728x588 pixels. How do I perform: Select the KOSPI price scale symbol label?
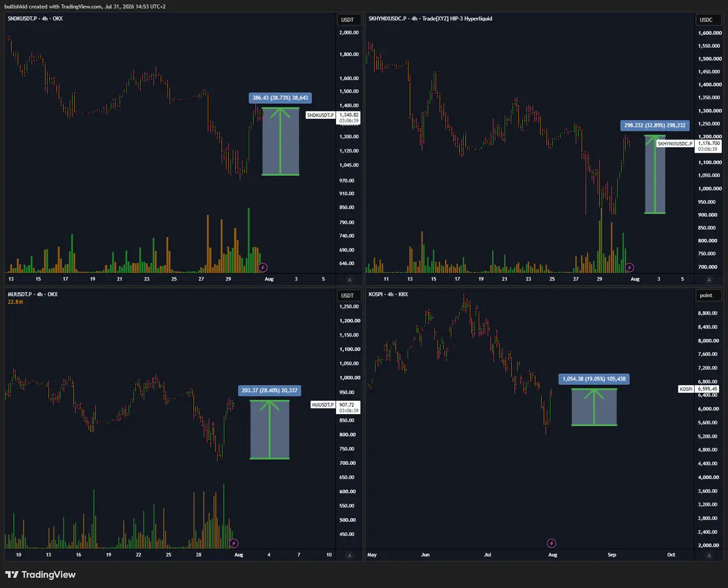[686, 389]
